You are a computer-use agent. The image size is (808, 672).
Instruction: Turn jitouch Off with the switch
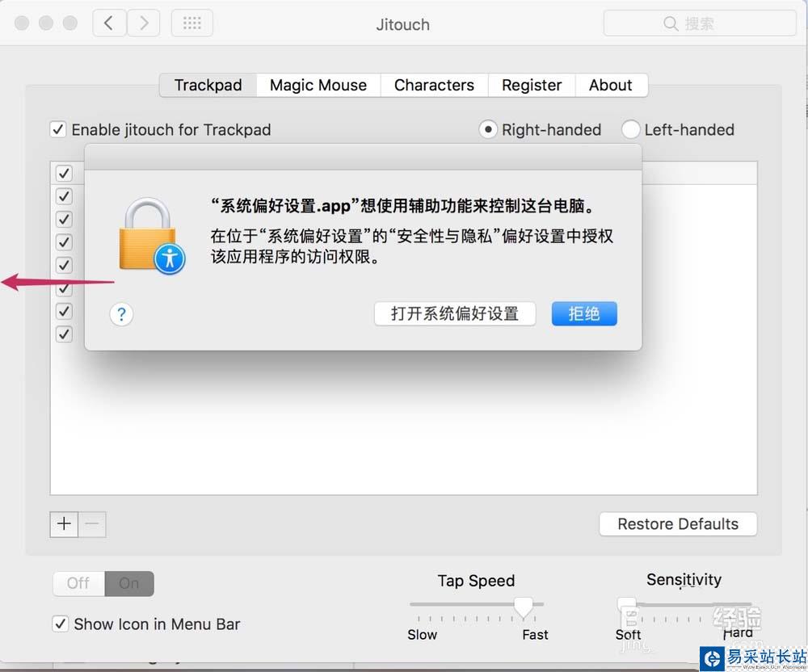(x=78, y=583)
